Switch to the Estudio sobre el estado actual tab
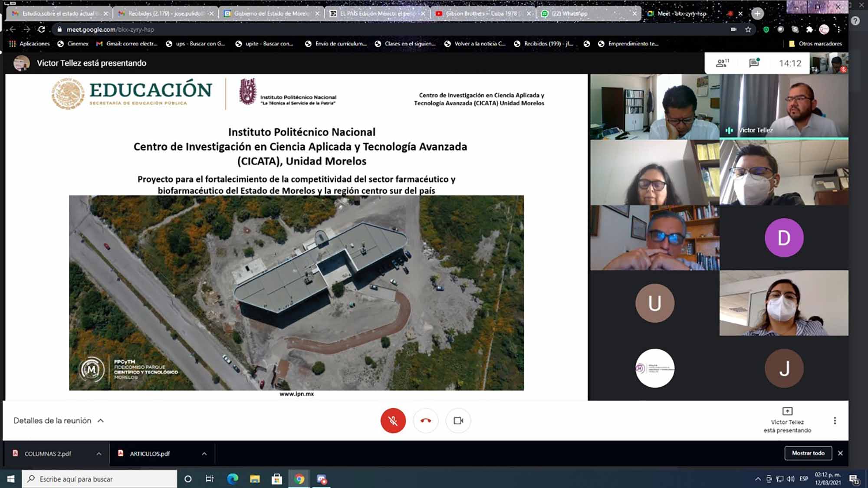This screenshot has width=868, height=488. point(60,13)
